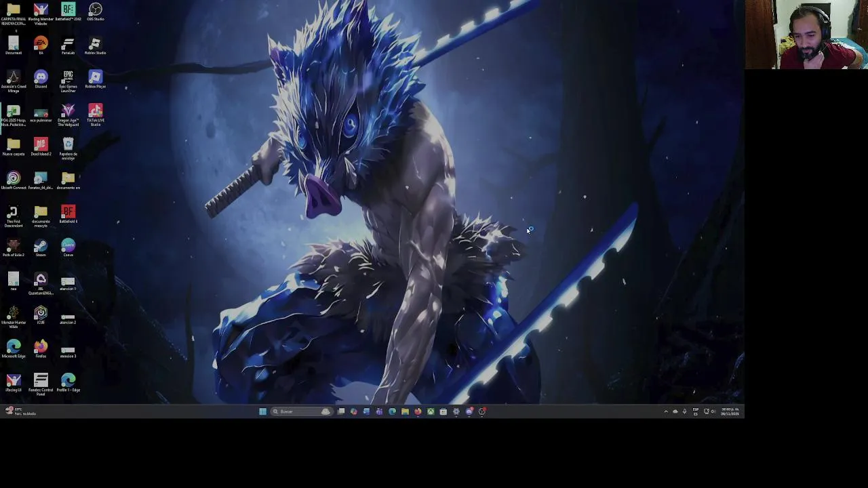The image size is (868, 488).
Task: Launch Ubisoft Connect shortcut
Action: click(14, 181)
